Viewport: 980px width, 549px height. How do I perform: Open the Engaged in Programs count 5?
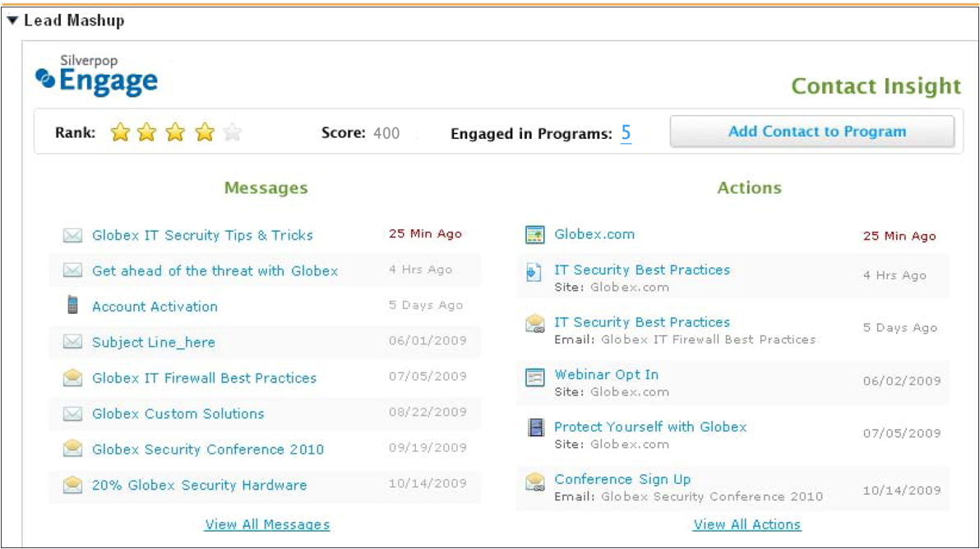click(x=626, y=133)
